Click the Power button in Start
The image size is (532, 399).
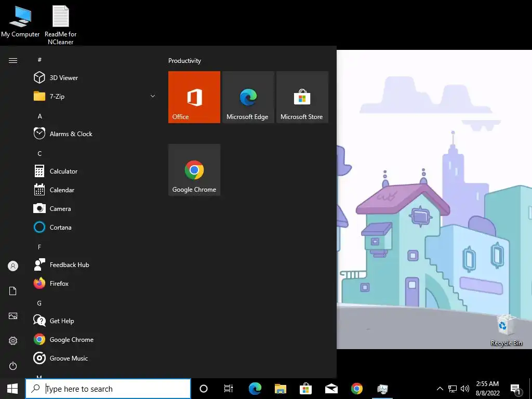pyautogui.click(x=13, y=366)
